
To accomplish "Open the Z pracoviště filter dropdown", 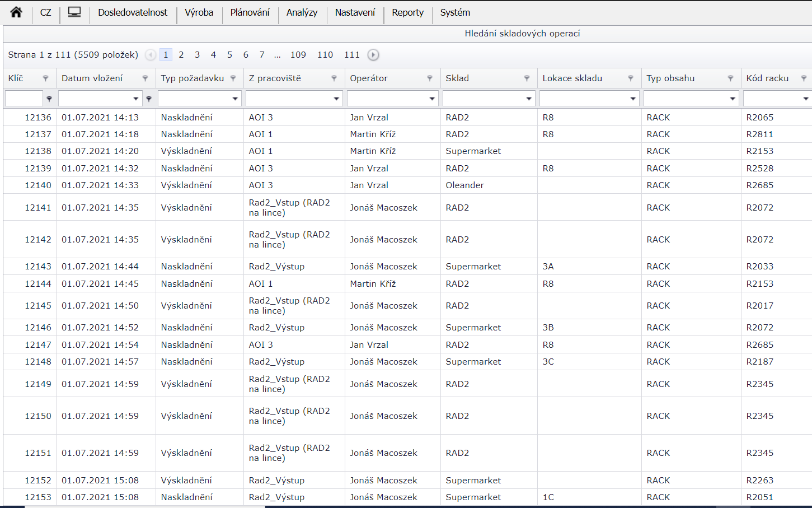I will 336,99.
